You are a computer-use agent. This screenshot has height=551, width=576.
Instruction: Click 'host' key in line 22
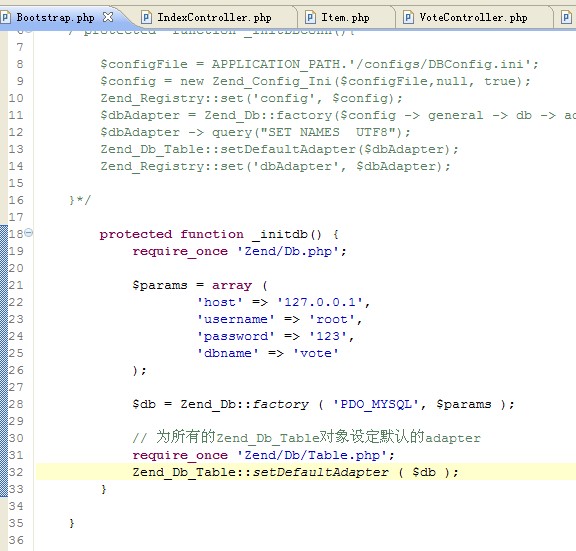coord(220,302)
